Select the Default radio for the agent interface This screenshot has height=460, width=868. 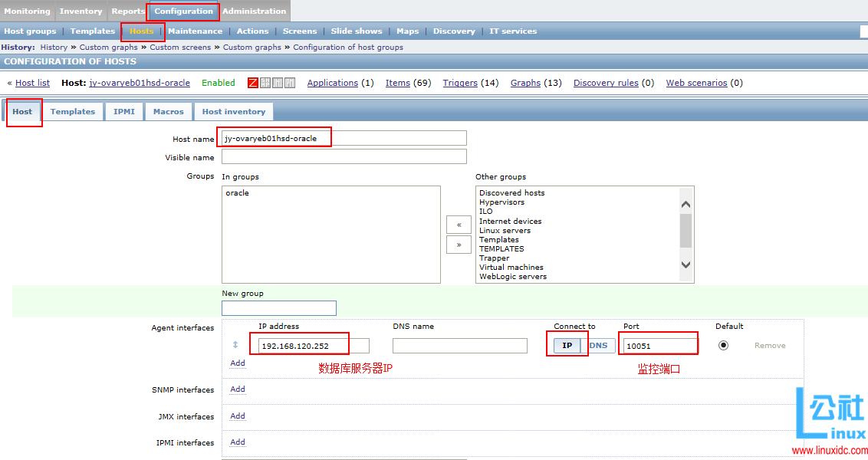click(722, 345)
